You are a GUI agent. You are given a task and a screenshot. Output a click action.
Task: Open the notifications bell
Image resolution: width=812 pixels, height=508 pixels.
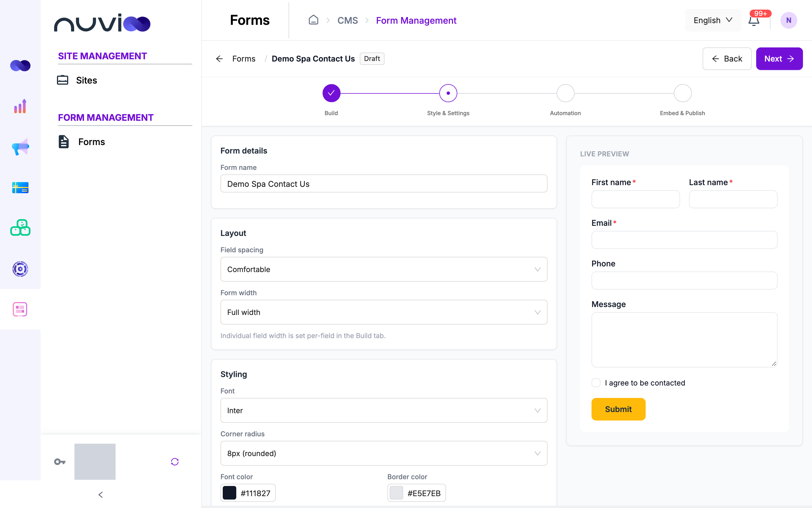pos(754,21)
